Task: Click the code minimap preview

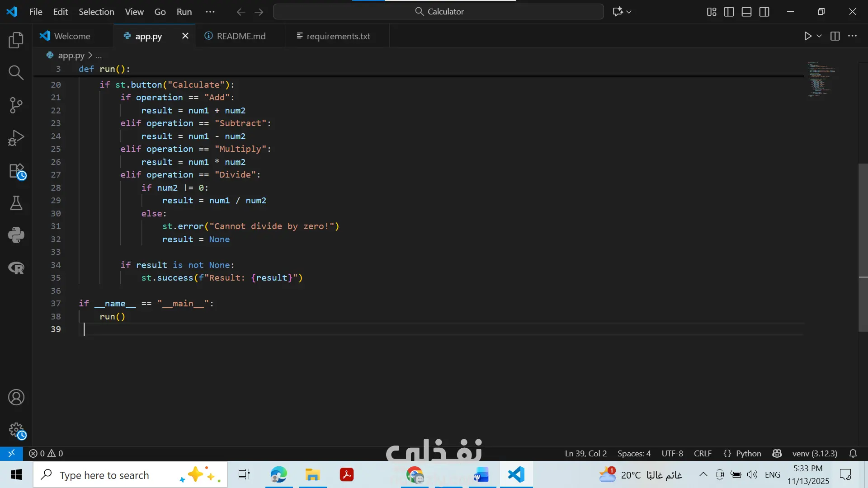Action: (821, 80)
